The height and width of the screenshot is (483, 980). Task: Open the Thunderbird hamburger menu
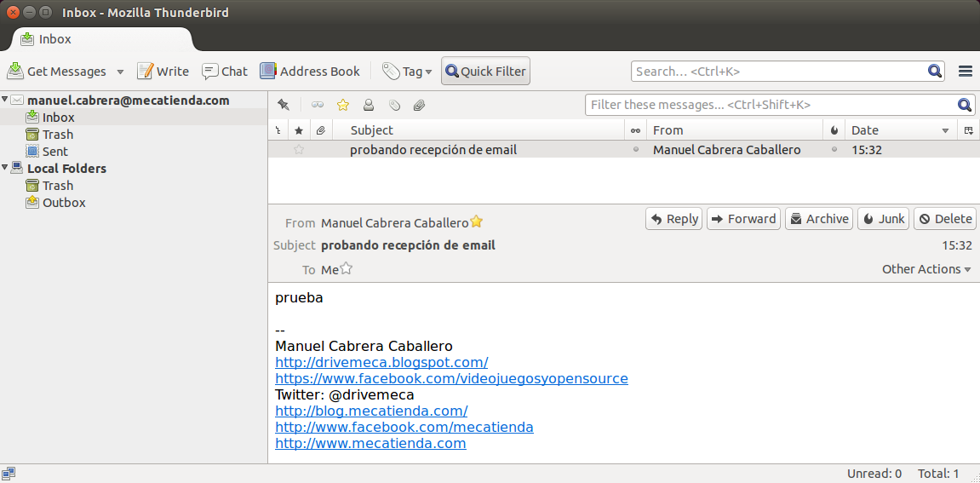pos(966,72)
